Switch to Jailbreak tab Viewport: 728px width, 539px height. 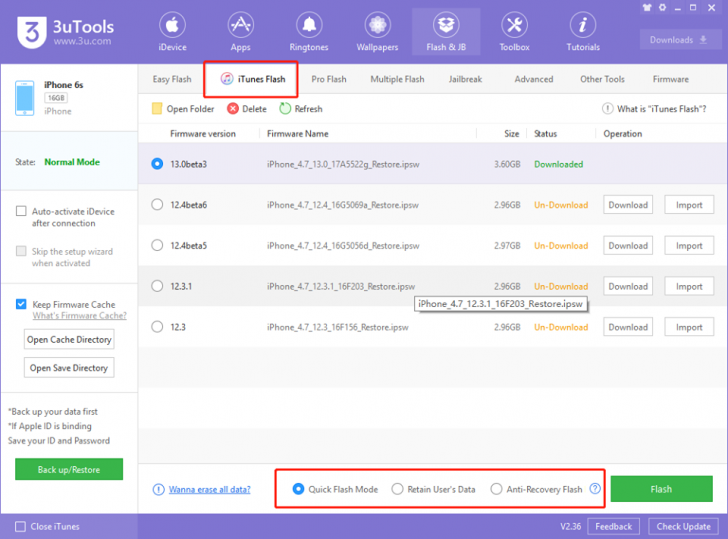point(465,79)
